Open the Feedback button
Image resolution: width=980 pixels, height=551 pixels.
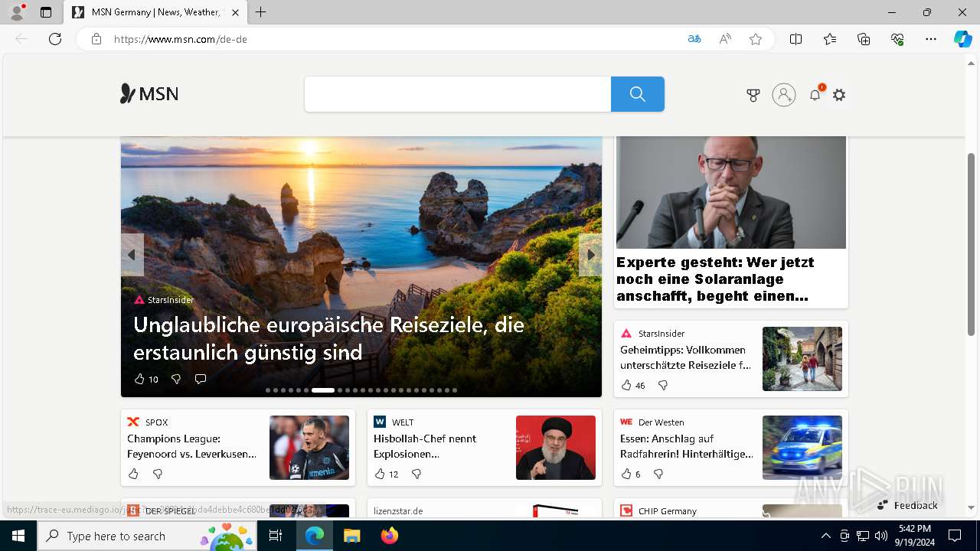[908, 505]
